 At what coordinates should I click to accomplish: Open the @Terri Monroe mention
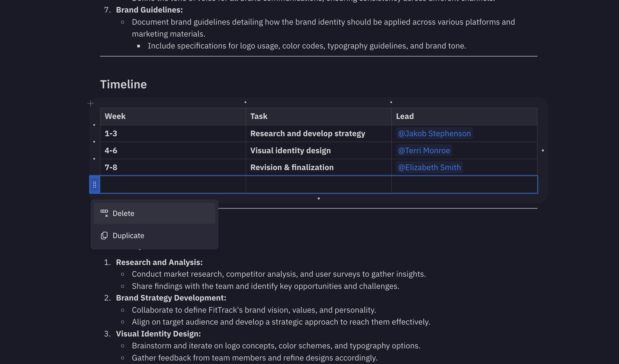pyautogui.click(x=424, y=150)
